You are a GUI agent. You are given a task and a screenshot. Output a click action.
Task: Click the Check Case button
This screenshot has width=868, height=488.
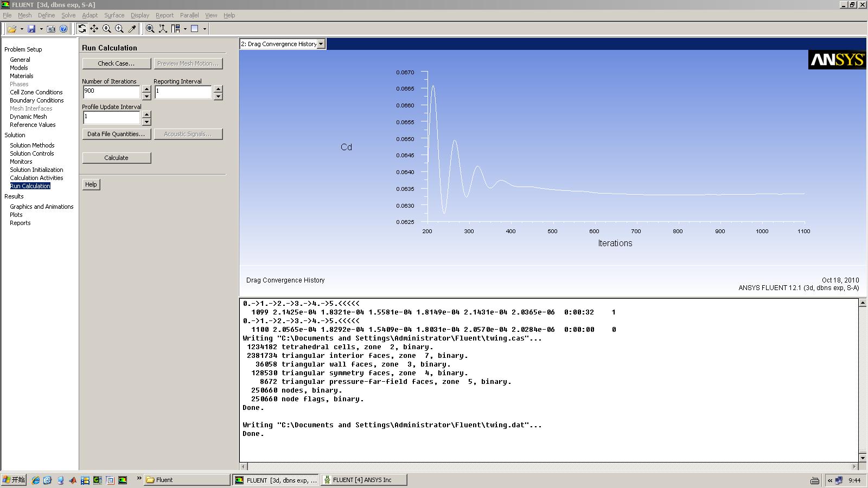(117, 63)
